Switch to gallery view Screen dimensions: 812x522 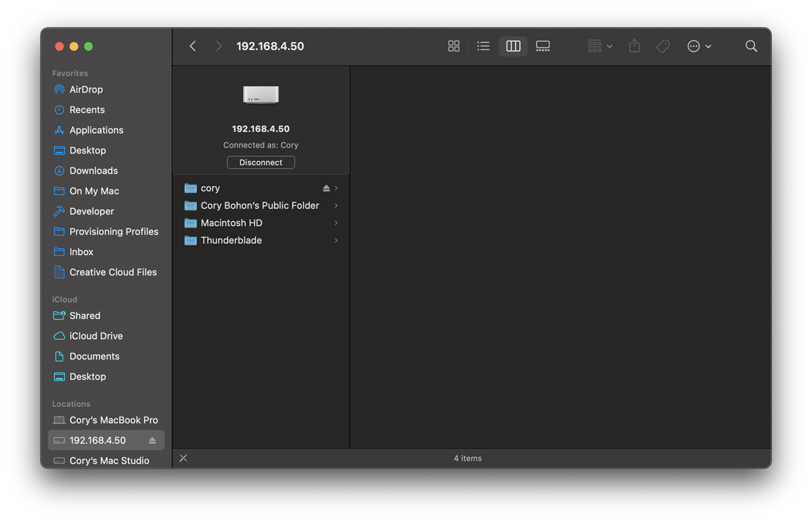coord(542,46)
